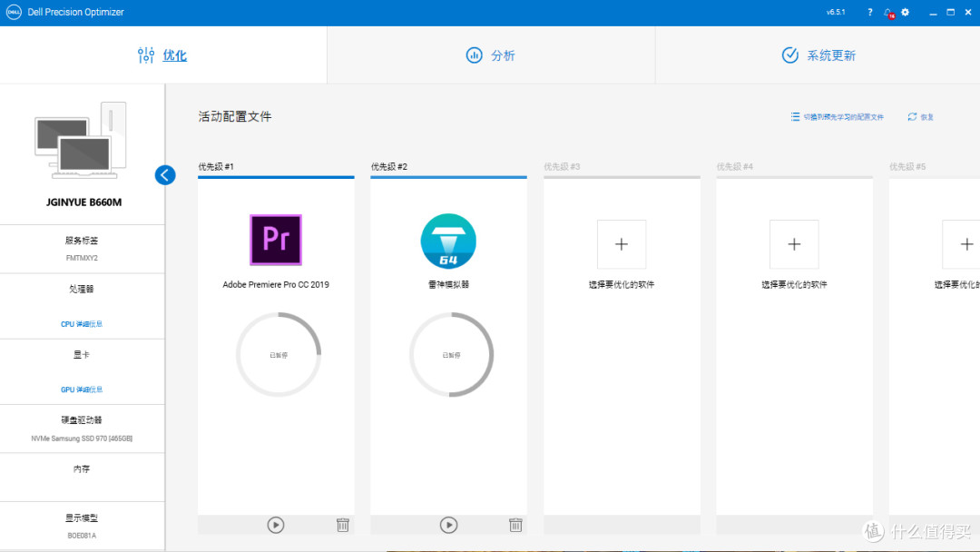This screenshot has height=552, width=980.
Task: Switch to the 优化 tab
Action: [162, 55]
